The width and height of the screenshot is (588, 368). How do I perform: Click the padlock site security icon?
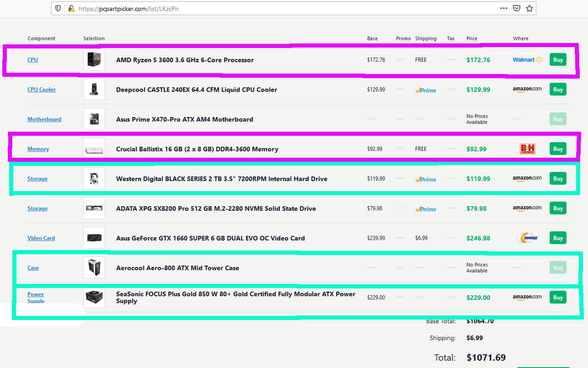(71, 8)
